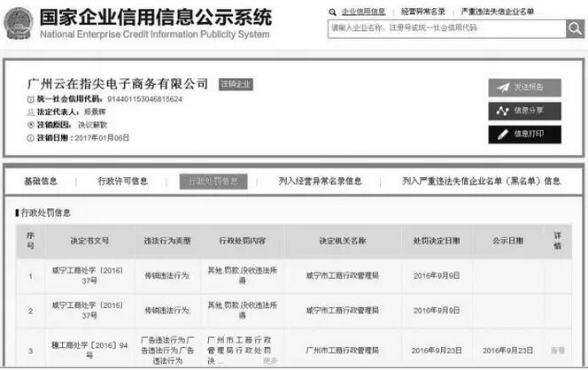Click 穗工商处字〔2016〕94号 in row 3
The image size is (588, 370).
89,351
